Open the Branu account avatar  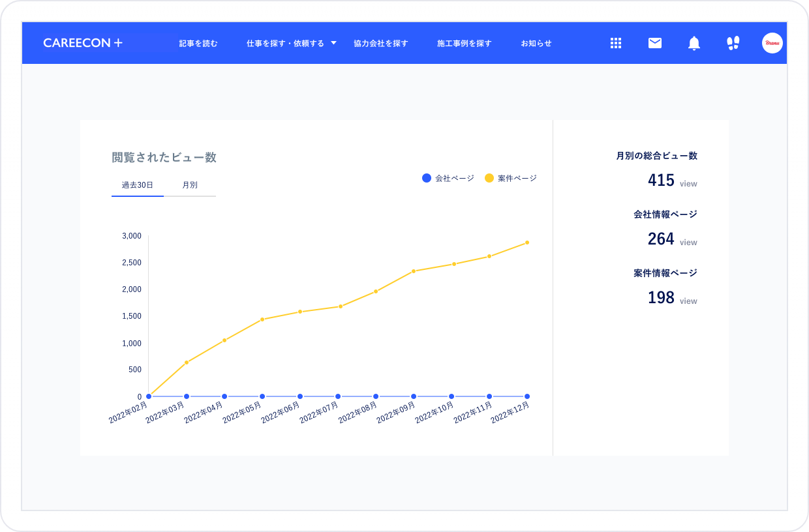coord(772,43)
